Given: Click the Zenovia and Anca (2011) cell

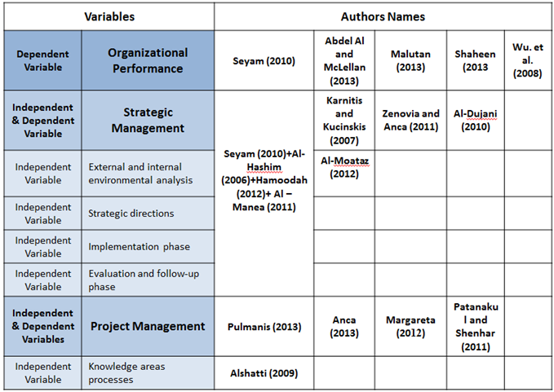Looking at the screenshot, I should tap(410, 121).
